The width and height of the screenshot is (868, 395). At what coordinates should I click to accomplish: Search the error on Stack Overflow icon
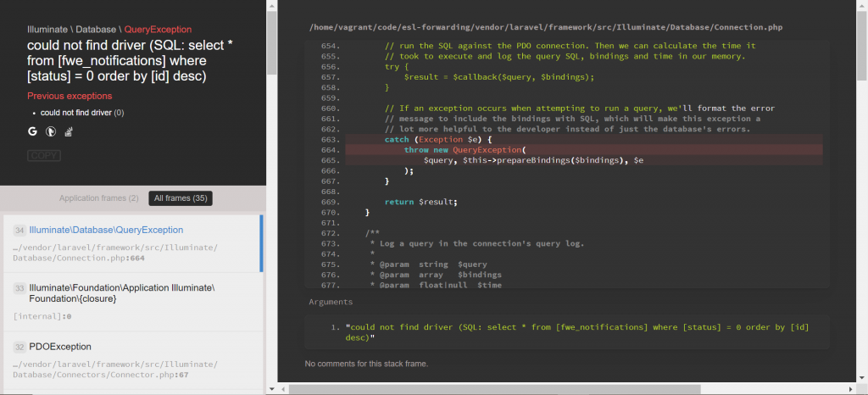[x=69, y=131]
